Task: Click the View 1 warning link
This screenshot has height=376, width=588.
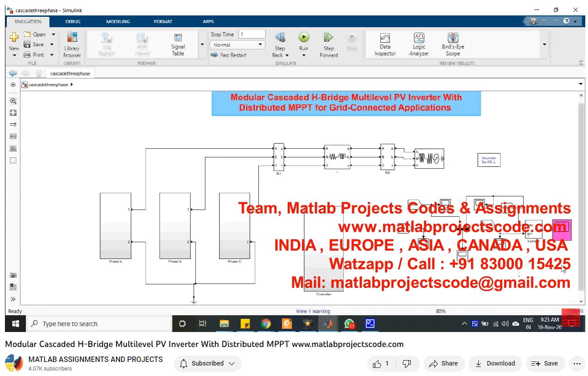Action: 313,311
